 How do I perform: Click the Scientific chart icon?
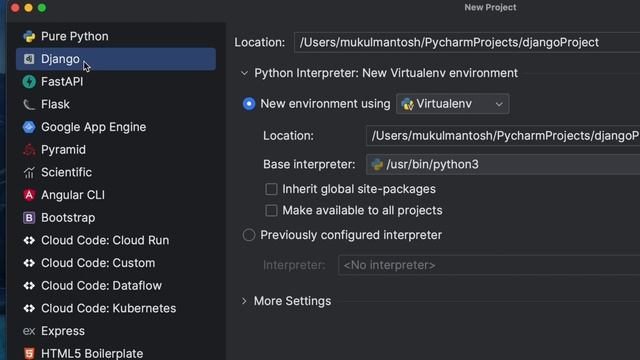[x=29, y=173]
